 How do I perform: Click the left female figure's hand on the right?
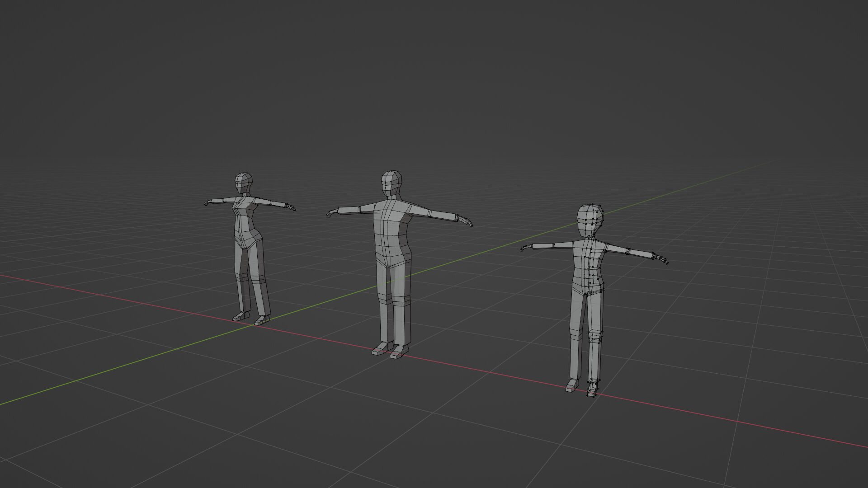tap(290, 207)
